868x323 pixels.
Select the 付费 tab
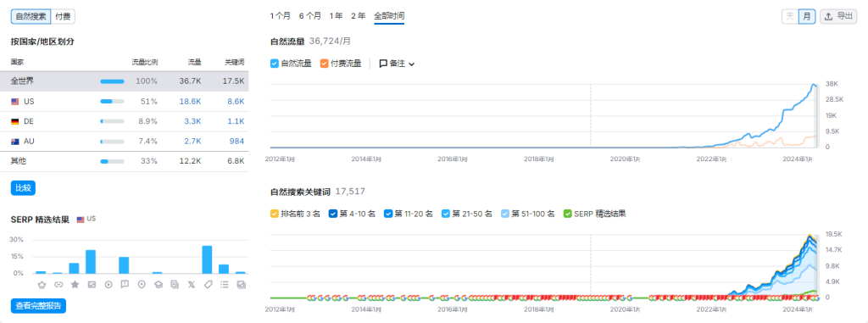(x=63, y=17)
